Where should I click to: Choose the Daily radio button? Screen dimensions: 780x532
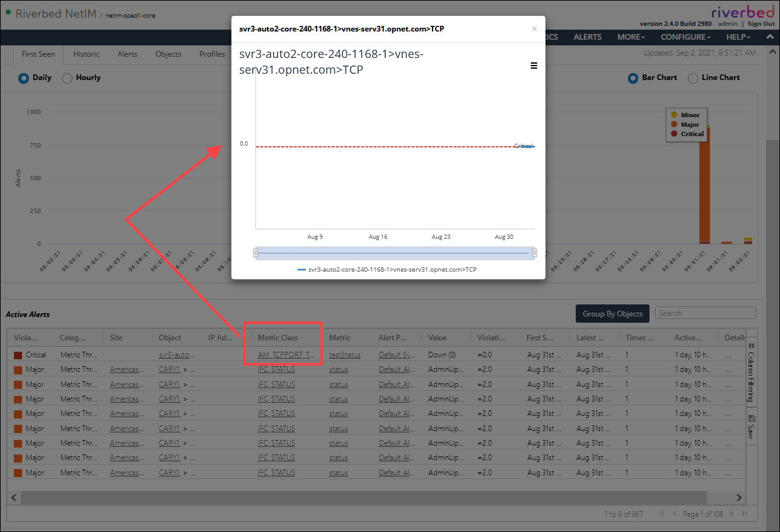click(x=24, y=78)
